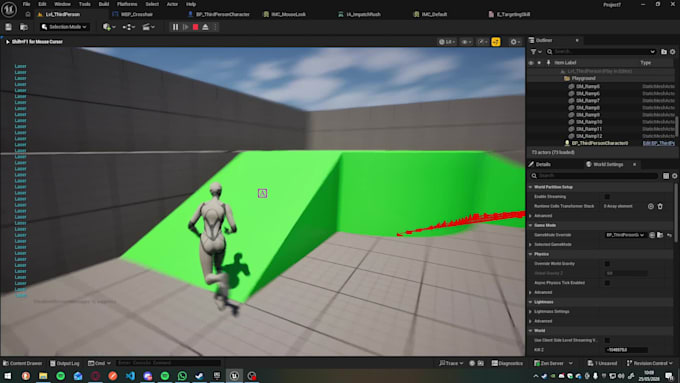
Task: Click the 1 Unsaved button
Action: click(x=602, y=363)
